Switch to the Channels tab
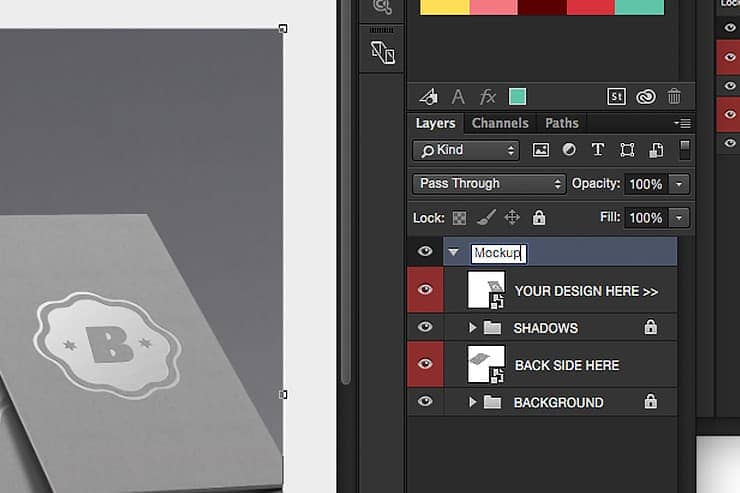740x493 pixels. 500,124
